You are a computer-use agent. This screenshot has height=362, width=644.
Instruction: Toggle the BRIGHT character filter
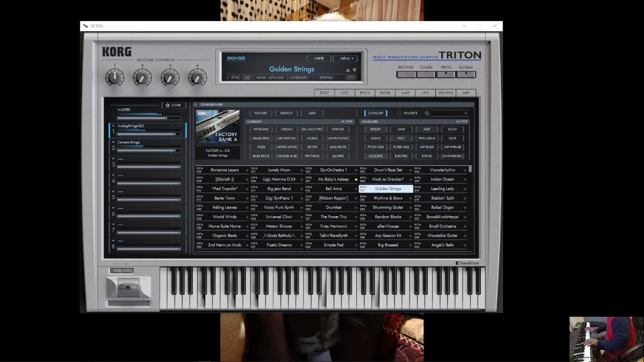click(x=376, y=129)
